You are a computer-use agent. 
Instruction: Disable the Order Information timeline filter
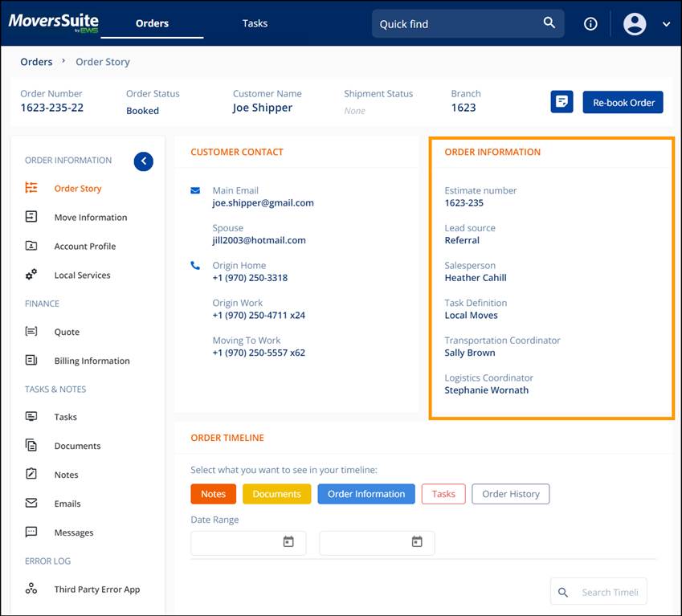pyautogui.click(x=366, y=494)
